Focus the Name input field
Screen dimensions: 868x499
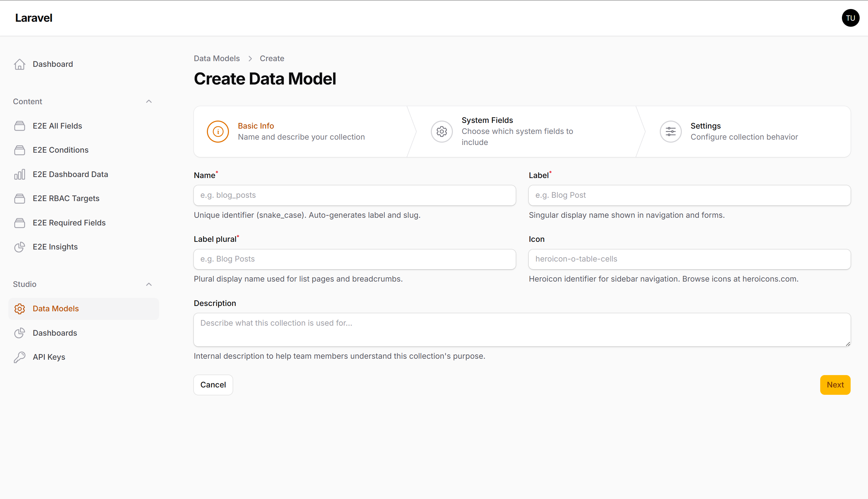[x=354, y=195]
